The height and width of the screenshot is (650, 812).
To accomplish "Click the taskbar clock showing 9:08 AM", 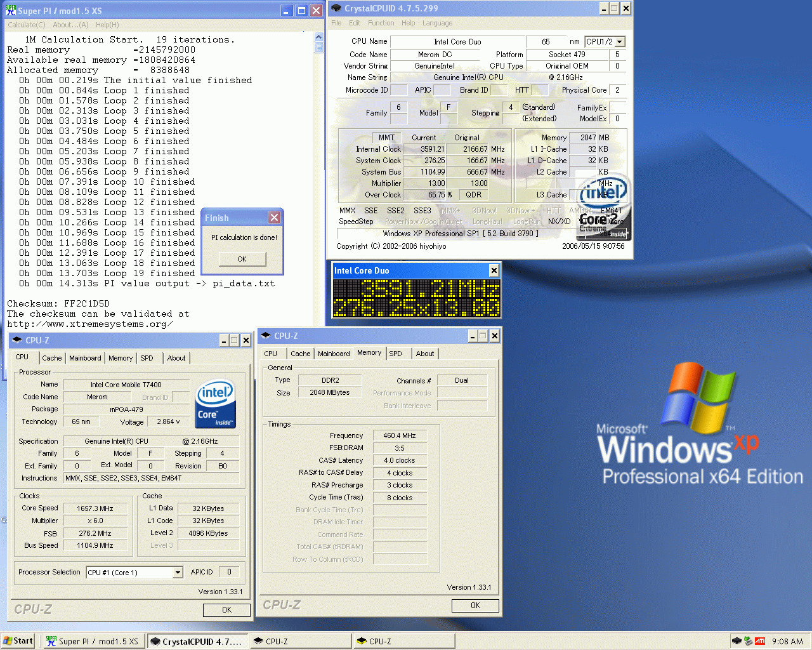I will pos(787,641).
